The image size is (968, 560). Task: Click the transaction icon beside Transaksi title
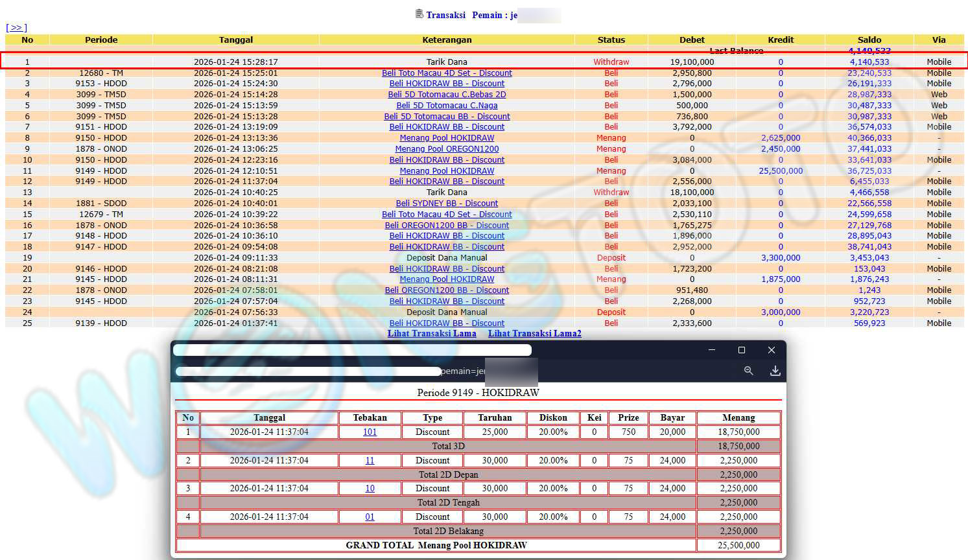point(419,14)
